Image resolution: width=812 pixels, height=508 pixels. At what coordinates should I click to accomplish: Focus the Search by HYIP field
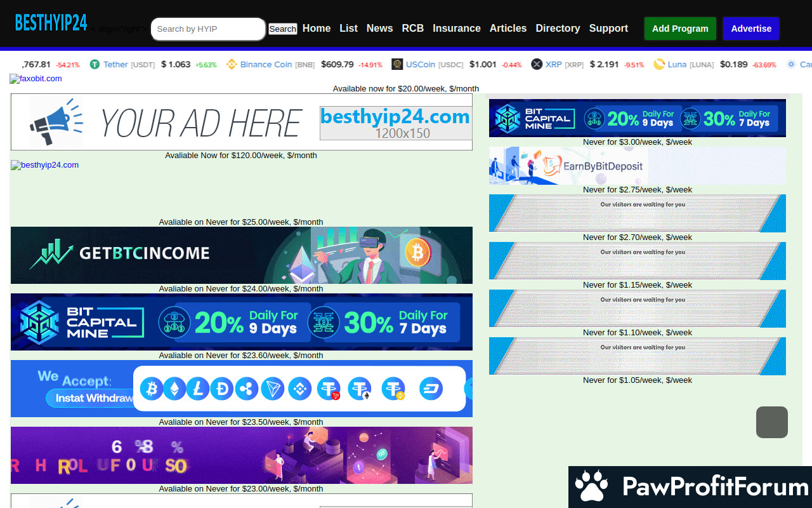208,29
